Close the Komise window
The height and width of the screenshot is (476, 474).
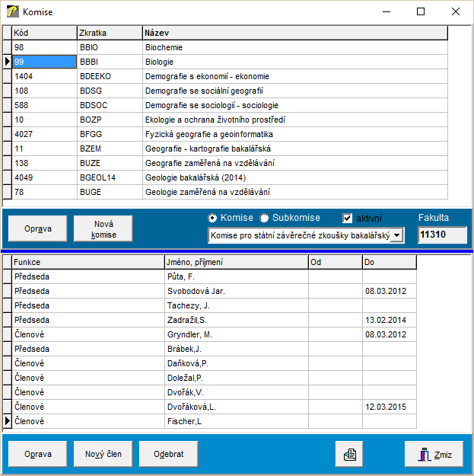[455, 12]
